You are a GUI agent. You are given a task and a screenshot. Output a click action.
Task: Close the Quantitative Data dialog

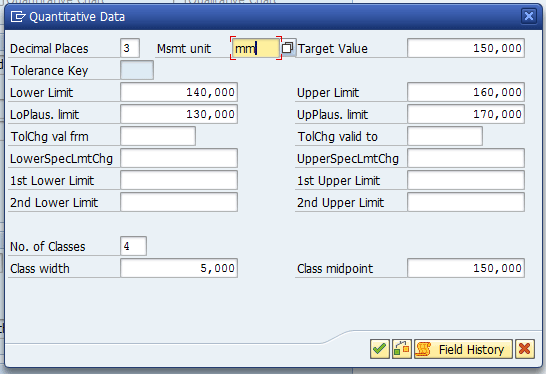529,16
